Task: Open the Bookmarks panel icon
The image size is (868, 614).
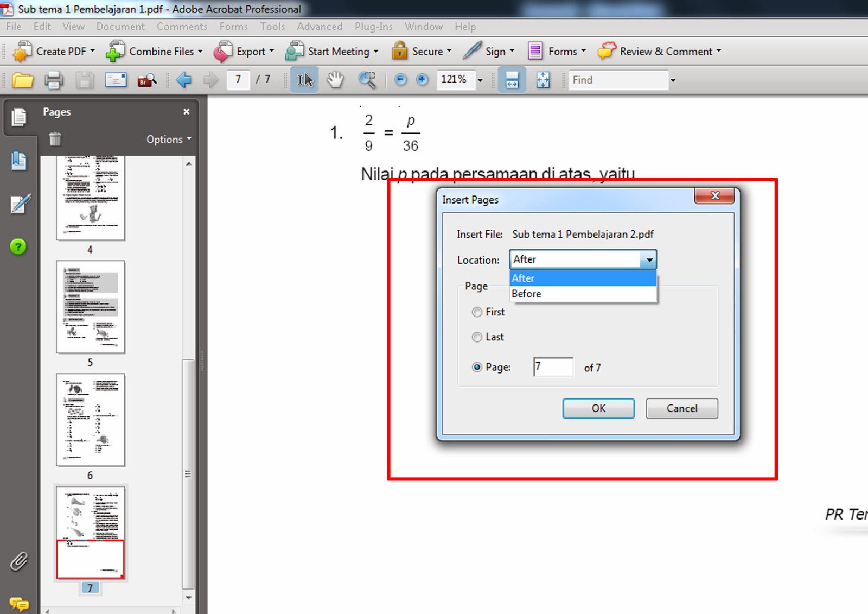Action: (19, 161)
